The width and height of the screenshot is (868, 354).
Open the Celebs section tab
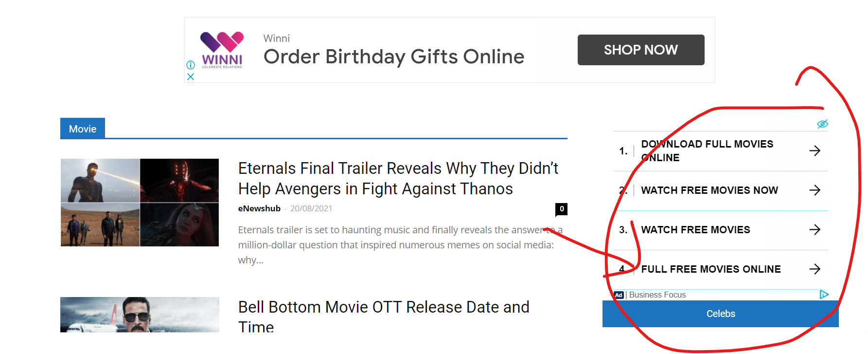pos(721,314)
